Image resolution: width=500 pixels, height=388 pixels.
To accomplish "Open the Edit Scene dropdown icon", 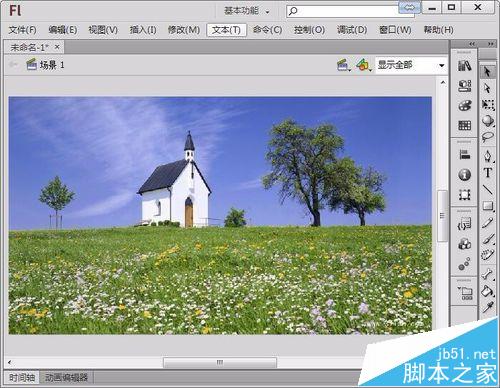I will tap(344, 65).
